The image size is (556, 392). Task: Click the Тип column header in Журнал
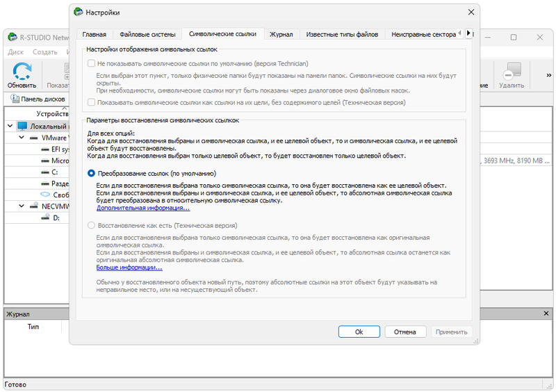tap(33, 327)
